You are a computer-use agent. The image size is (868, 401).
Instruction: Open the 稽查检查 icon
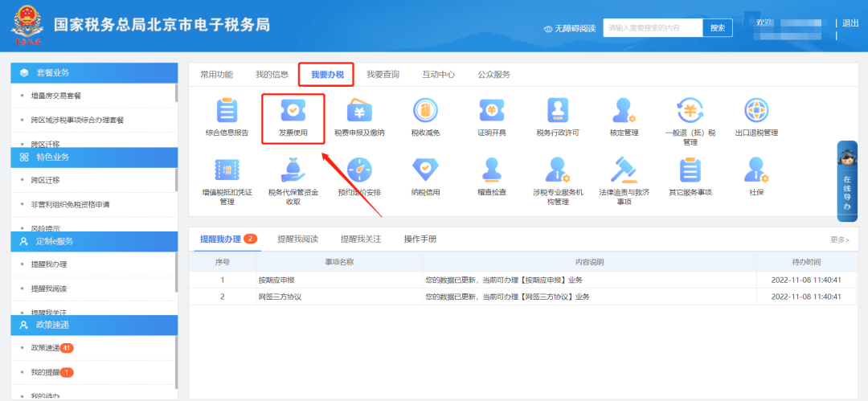click(x=492, y=170)
